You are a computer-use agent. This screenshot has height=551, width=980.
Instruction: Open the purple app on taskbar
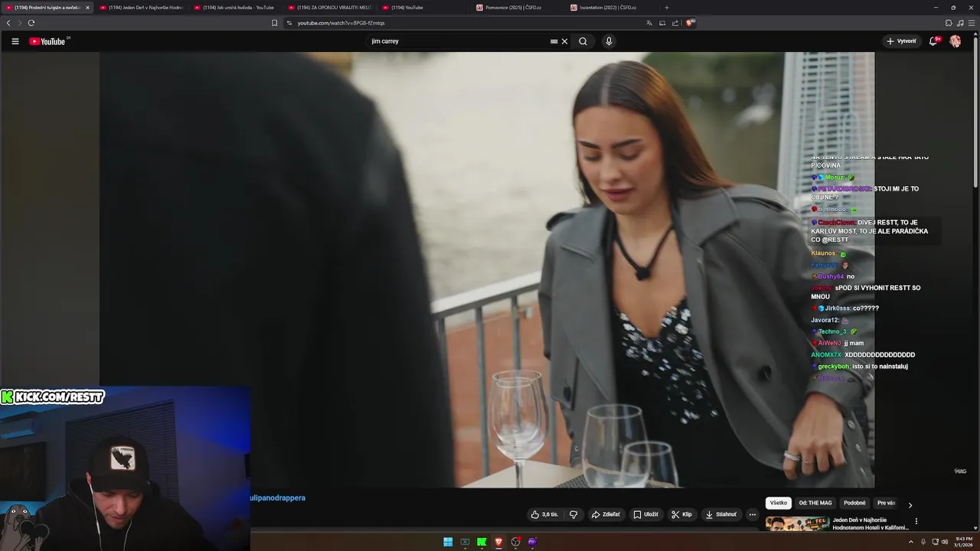pyautogui.click(x=532, y=542)
